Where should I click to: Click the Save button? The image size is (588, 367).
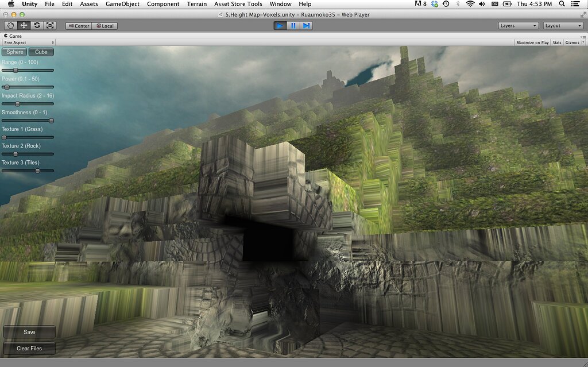[x=29, y=331]
